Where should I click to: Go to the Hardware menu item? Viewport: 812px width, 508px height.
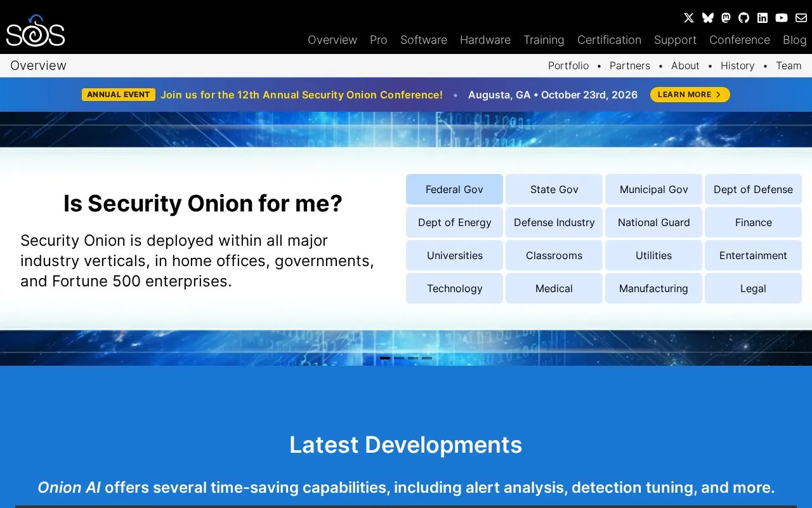[485, 40]
